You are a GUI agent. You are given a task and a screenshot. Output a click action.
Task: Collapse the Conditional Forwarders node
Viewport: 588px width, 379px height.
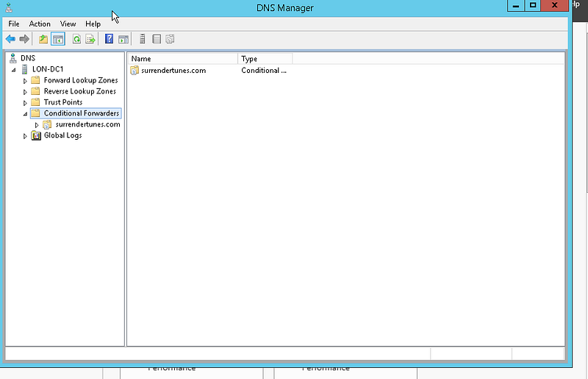point(25,114)
